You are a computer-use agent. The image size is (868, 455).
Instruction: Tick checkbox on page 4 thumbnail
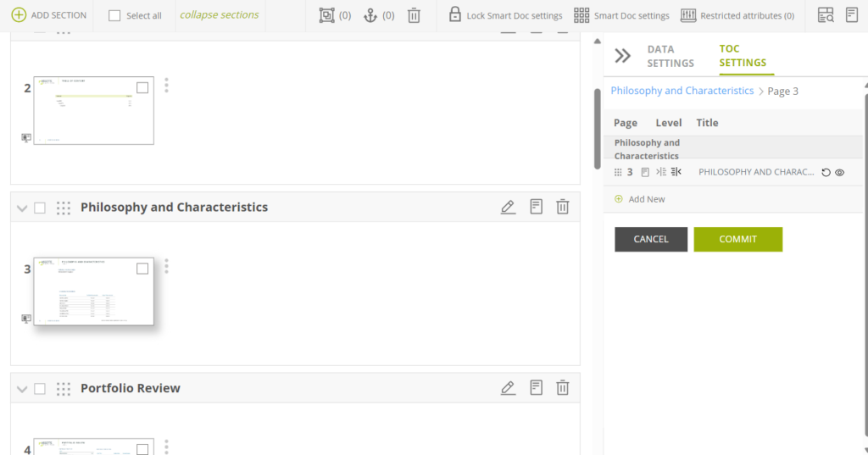coord(142,449)
